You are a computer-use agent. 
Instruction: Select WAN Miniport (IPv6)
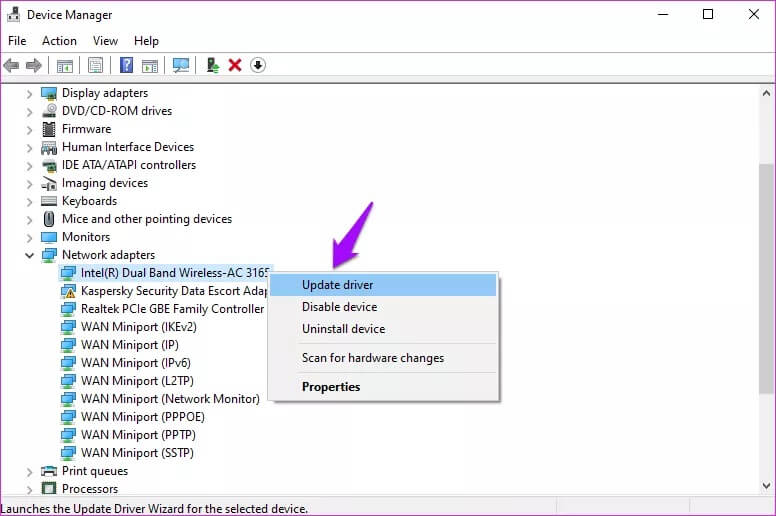[x=136, y=363]
